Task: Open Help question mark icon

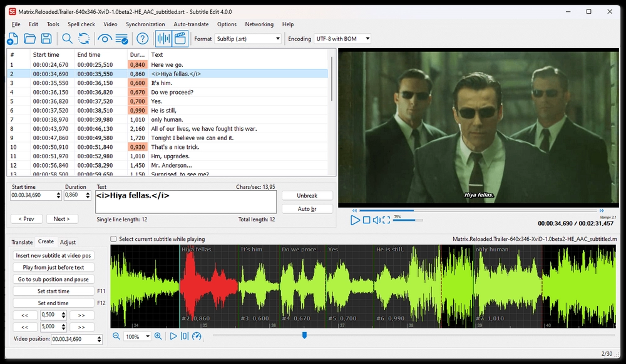Action: point(143,39)
